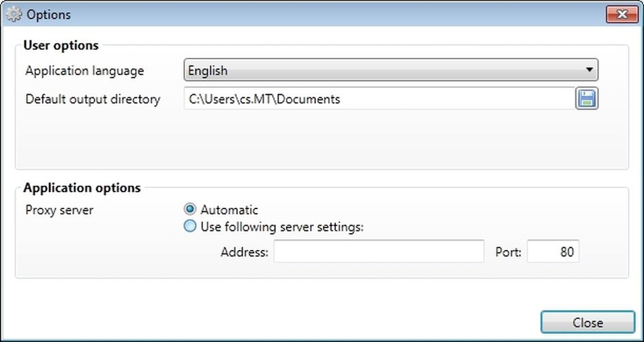The width and height of the screenshot is (644, 342).
Task: Click the Application language label
Action: (85, 71)
